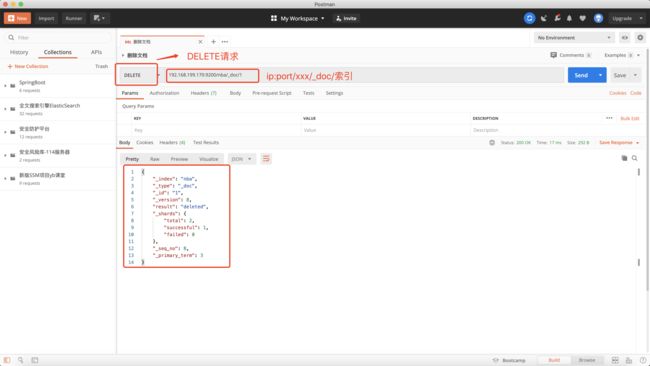Open the Examples dropdown
The height and width of the screenshot is (366, 650).
tap(622, 55)
